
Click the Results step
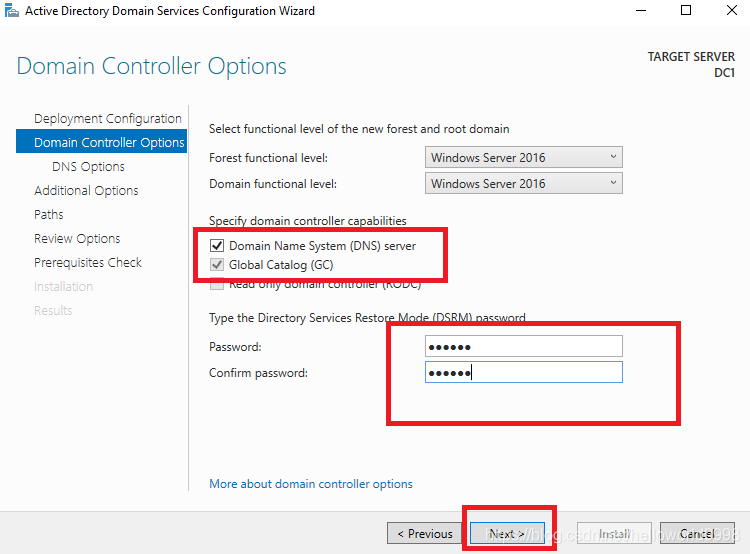click(x=53, y=310)
